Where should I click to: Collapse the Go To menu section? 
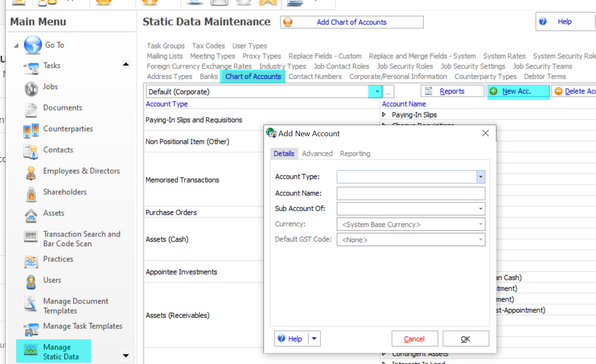pyautogui.click(x=17, y=46)
